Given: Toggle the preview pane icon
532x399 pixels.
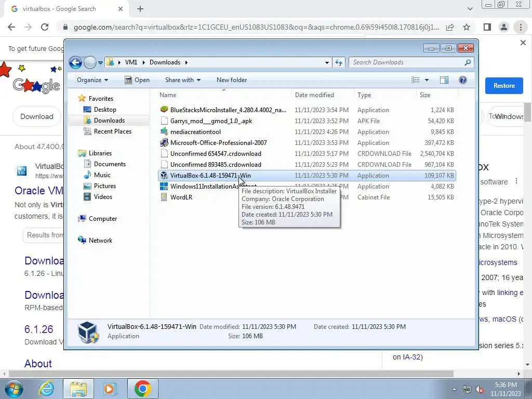Looking at the screenshot, I should pos(444,80).
